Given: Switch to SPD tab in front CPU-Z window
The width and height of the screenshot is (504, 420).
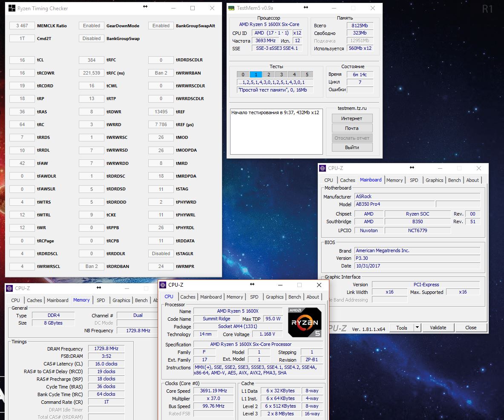Looking at the screenshot, I should [x=254, y=297].
